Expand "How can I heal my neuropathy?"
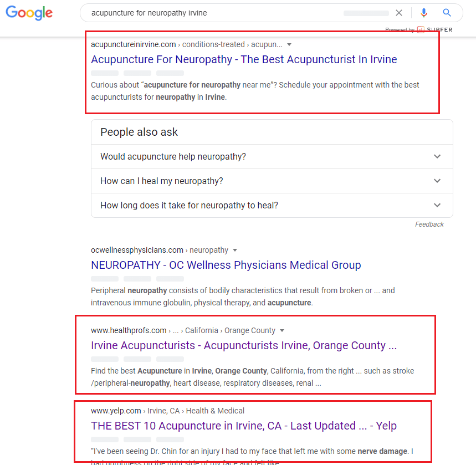 [x=272, y=181]
